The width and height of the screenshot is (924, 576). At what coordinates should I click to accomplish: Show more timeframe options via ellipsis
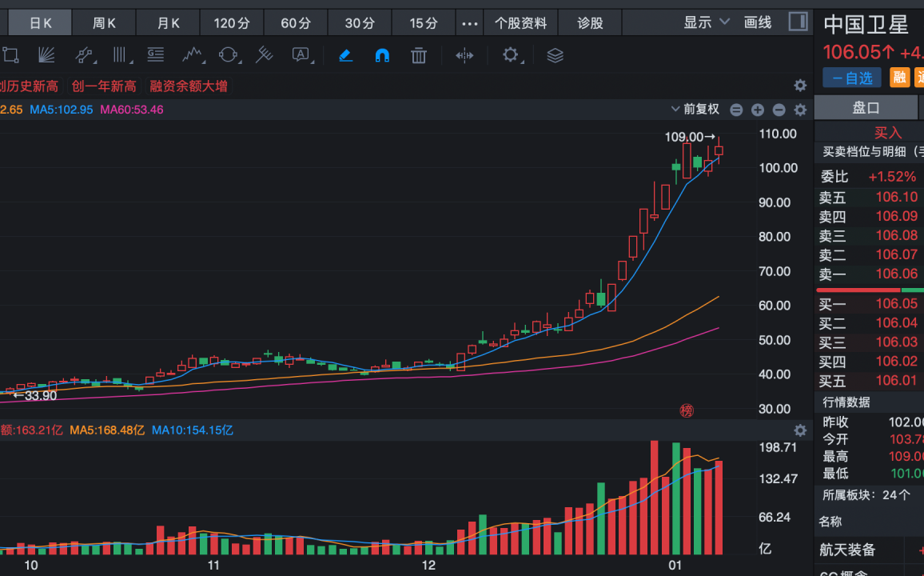tap(469, 23)
